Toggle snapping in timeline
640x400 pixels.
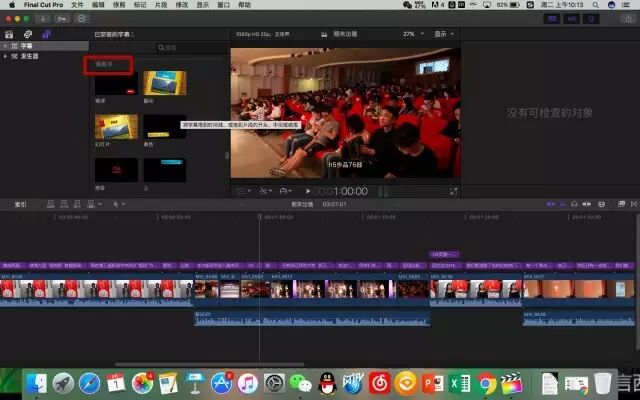(x=587, y=204)
